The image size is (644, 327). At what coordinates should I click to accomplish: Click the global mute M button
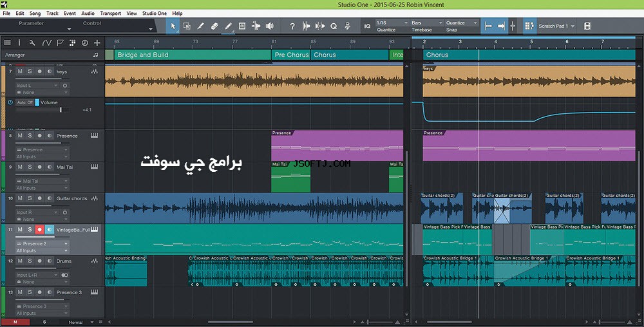pyautogui.click(x=15, y=322)
